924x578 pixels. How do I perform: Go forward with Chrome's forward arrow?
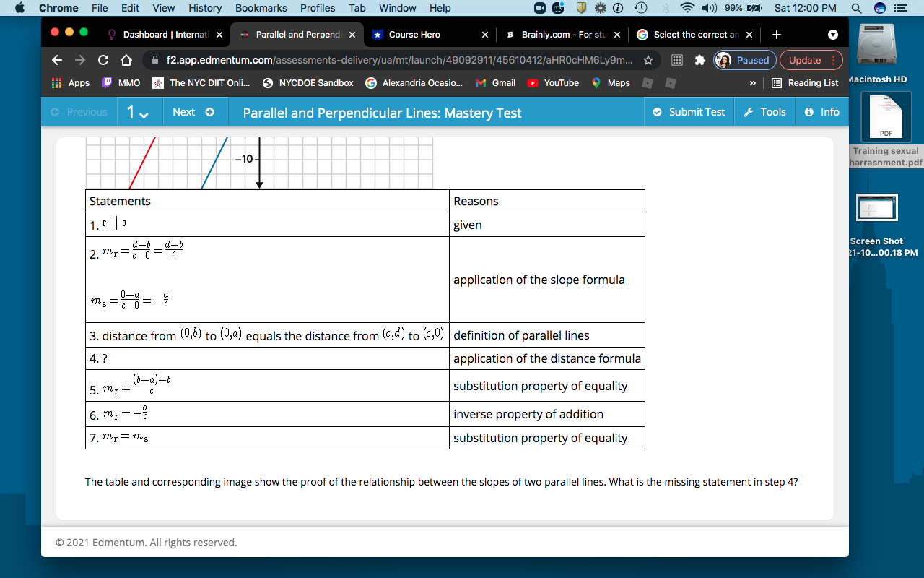80,60
